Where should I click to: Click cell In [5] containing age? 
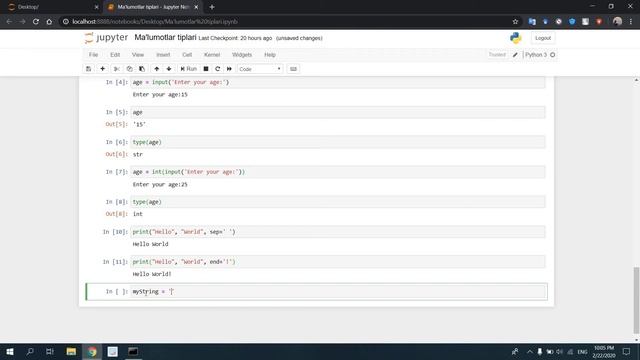338,112
